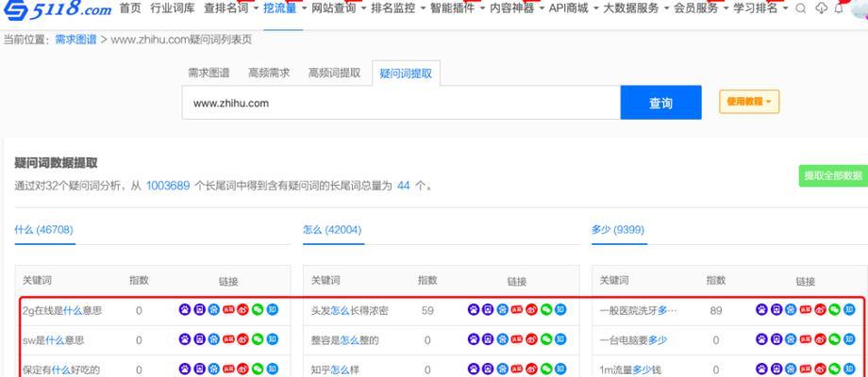Open Zhihu icon for 2g在线是什么意思

click(x=272, y=310)
